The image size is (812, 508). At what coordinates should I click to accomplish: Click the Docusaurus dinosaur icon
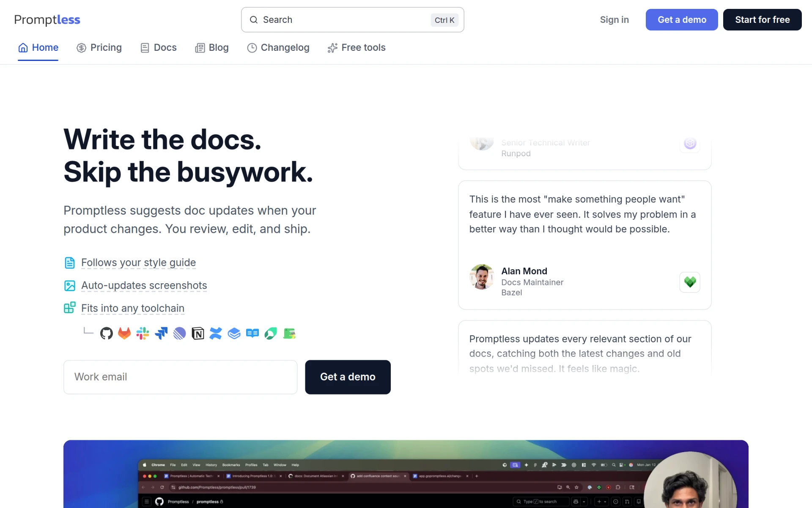click(289, 334)
